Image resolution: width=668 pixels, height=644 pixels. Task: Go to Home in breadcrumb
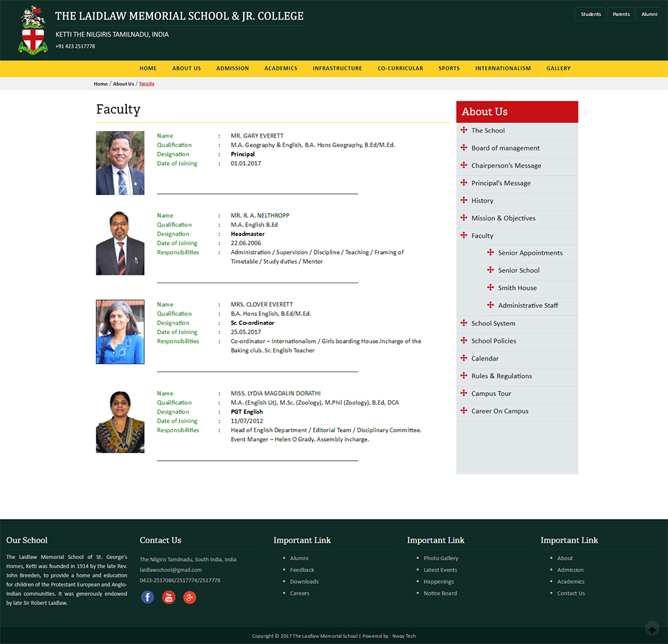pyautogui.click(x=100, y=84)
